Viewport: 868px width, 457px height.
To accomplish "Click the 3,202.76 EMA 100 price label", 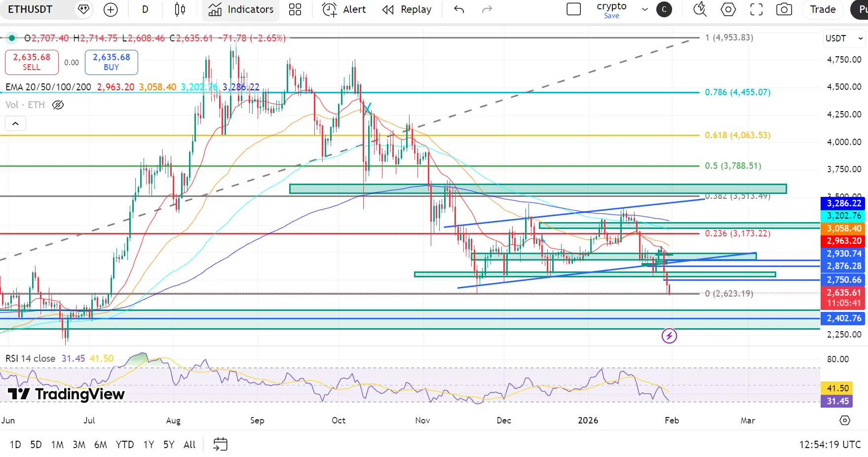I will coord(844,216).
